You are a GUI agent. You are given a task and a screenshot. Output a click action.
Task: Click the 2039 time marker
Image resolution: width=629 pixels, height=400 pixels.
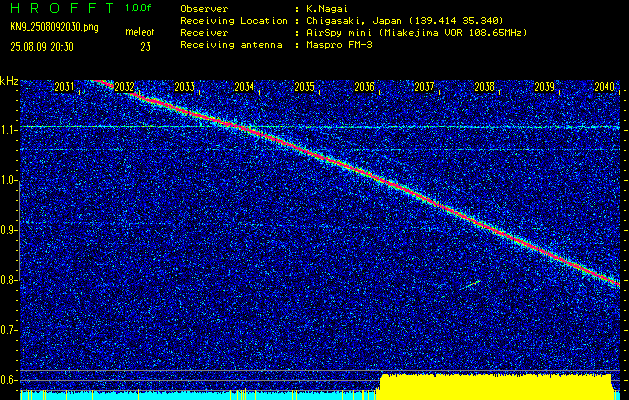click(x=545, y=87)
